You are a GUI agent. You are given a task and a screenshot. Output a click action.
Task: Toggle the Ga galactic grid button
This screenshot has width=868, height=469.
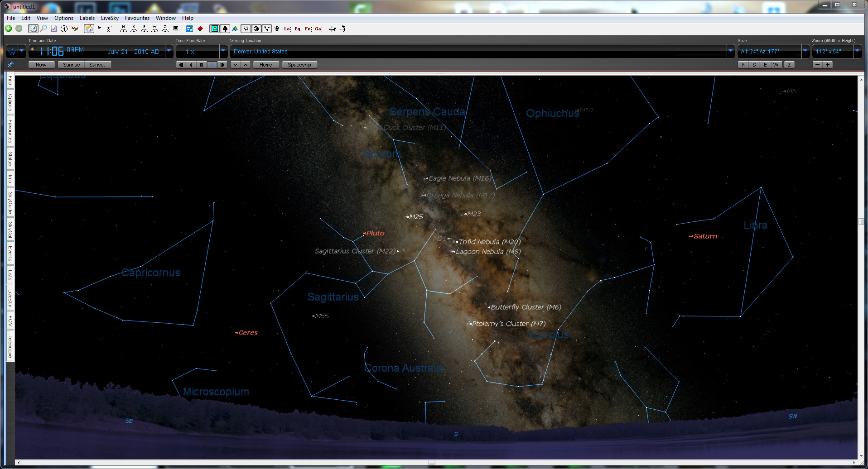click(x=318, y=29)
